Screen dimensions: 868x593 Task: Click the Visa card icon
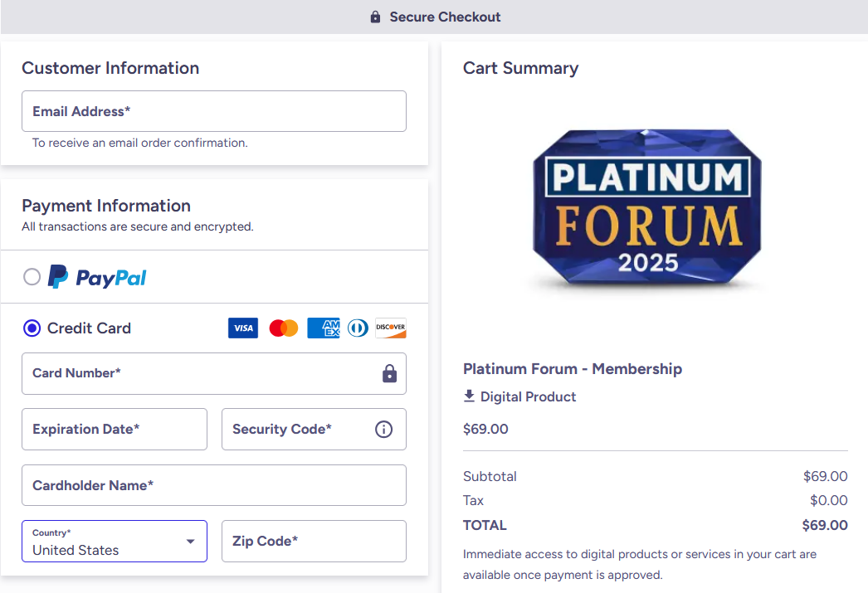point(243,328)
